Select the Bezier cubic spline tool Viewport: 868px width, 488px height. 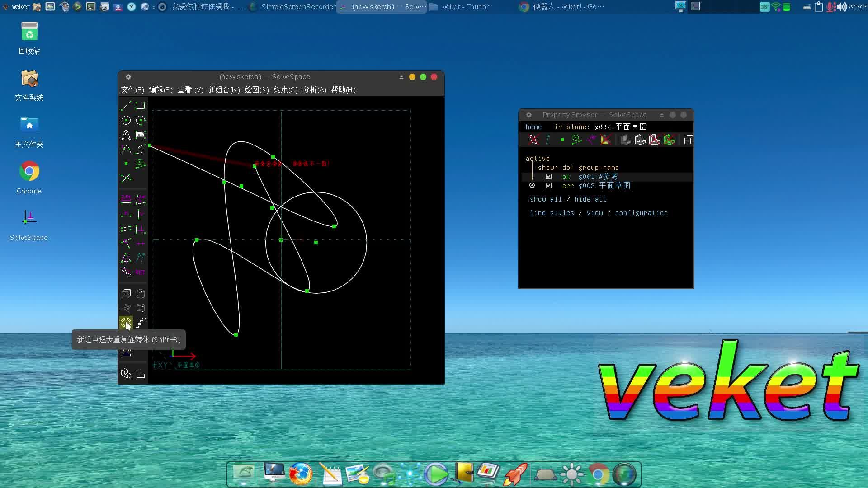coord(141,149)
